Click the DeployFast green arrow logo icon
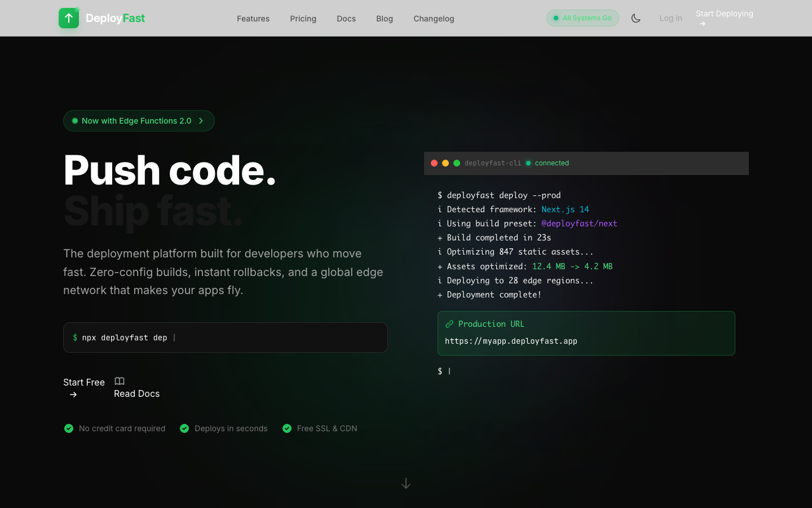Screen dimensions: 812x508 [68, 18]
